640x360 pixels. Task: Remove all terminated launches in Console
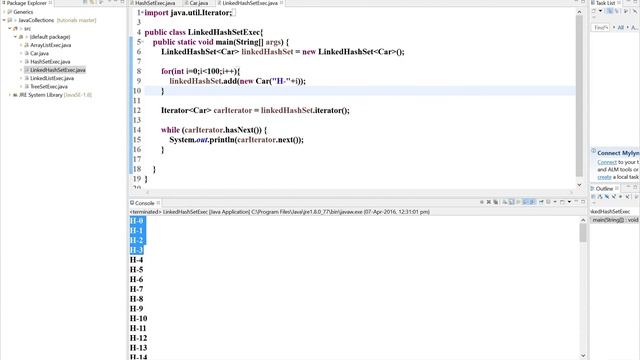pyautogui.click(x=496, y=202)
